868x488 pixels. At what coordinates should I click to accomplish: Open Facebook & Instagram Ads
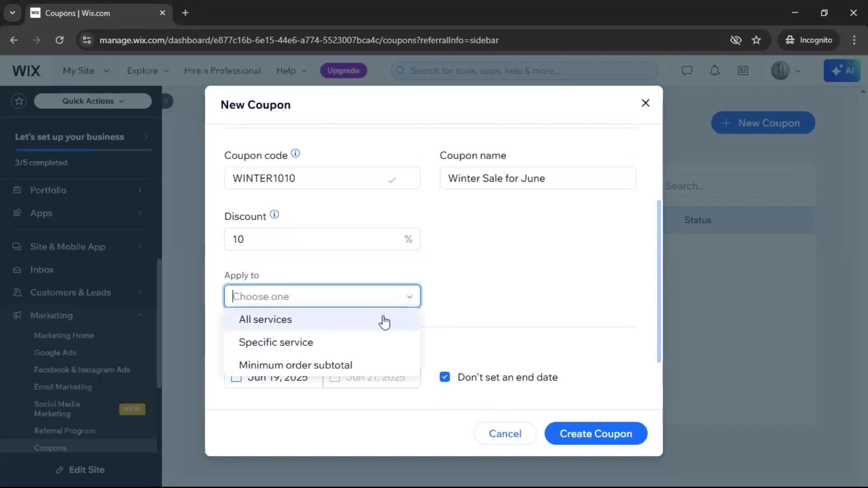coord(82,370)
